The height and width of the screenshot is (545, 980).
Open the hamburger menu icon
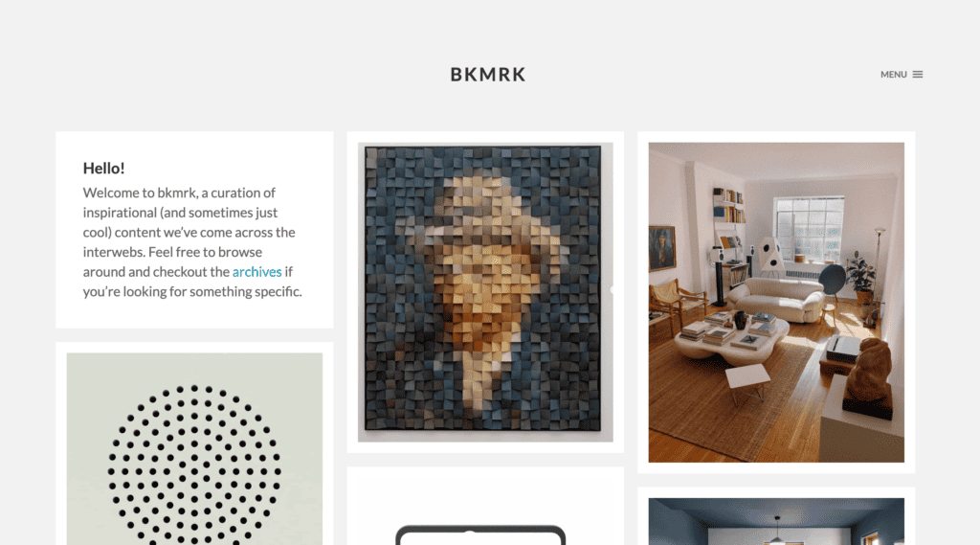[x=918, y=75]
